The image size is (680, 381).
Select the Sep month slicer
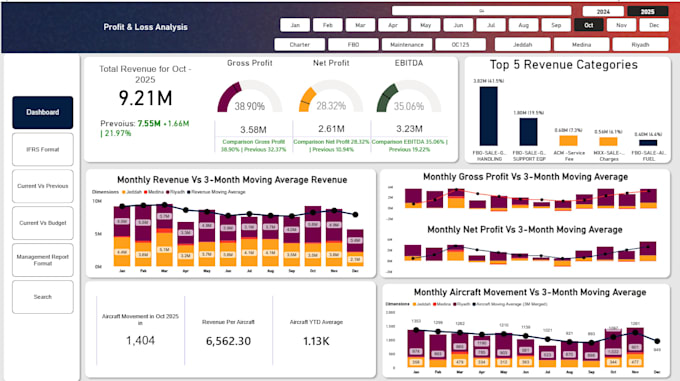(556, 25)
